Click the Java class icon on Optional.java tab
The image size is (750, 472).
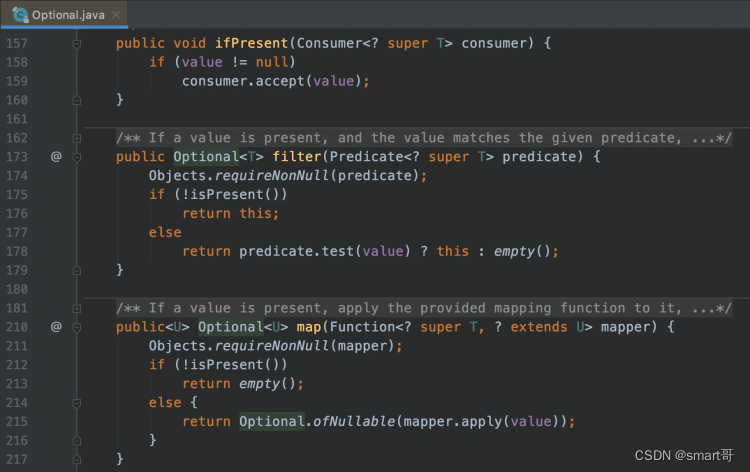coord(20,15)
